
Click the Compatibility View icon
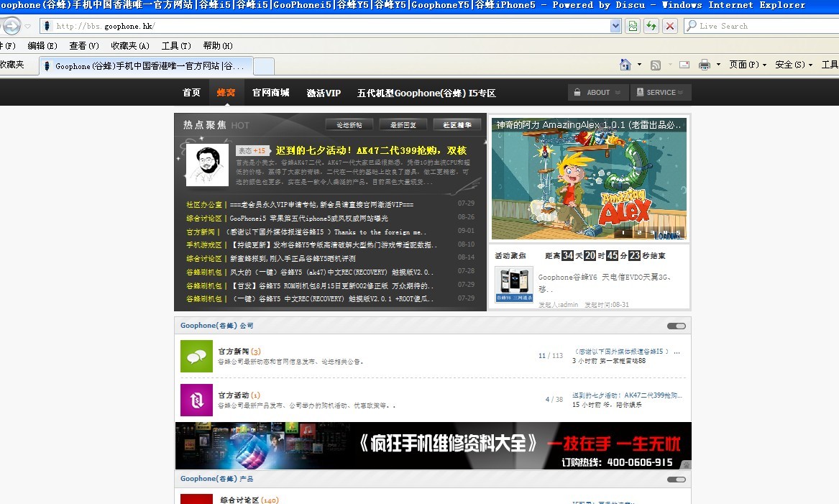633,26
